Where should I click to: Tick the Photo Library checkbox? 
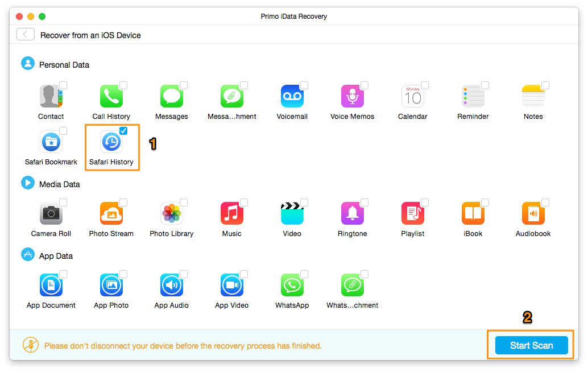pos(184,202)
